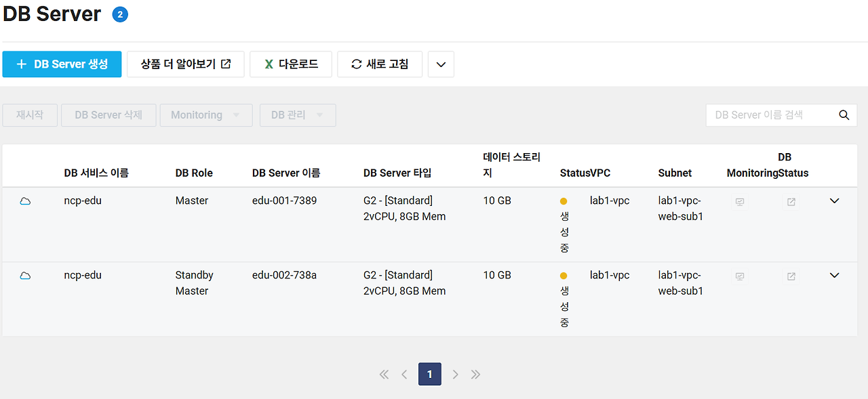Viewport: 868px width, 399px height.
Task: Expand details for edu-001-7389 row
Action: 835,201
